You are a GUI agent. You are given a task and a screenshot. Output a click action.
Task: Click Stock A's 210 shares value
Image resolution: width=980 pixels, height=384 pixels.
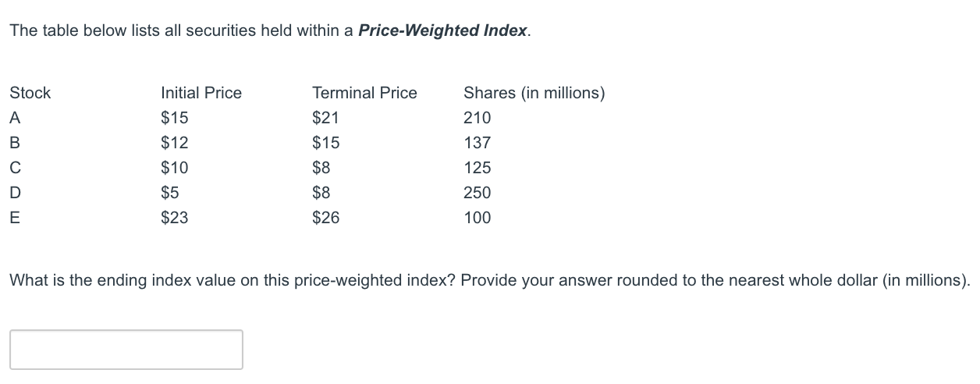click(477, 118)
